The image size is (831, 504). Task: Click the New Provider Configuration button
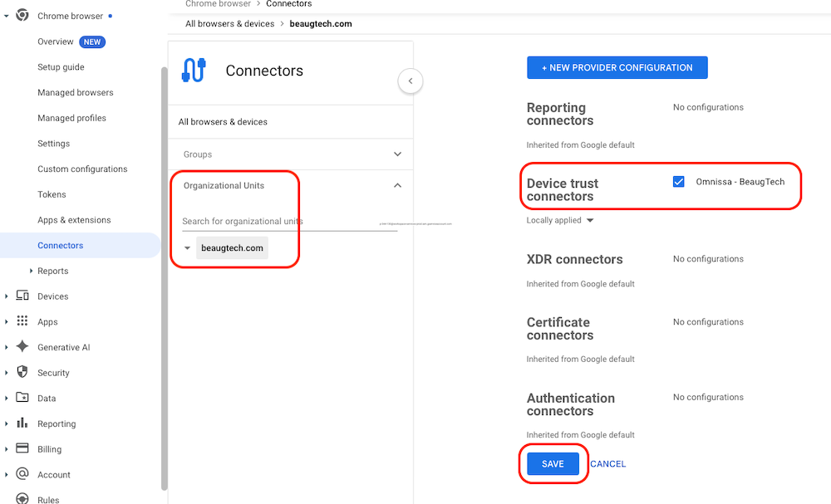[x=617, y=68]
